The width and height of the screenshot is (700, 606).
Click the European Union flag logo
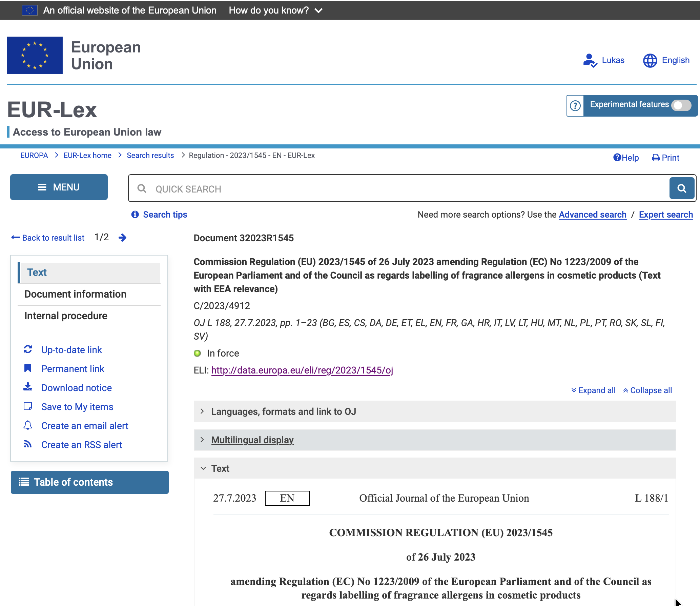pyautogui.click(x=35, y=55)
